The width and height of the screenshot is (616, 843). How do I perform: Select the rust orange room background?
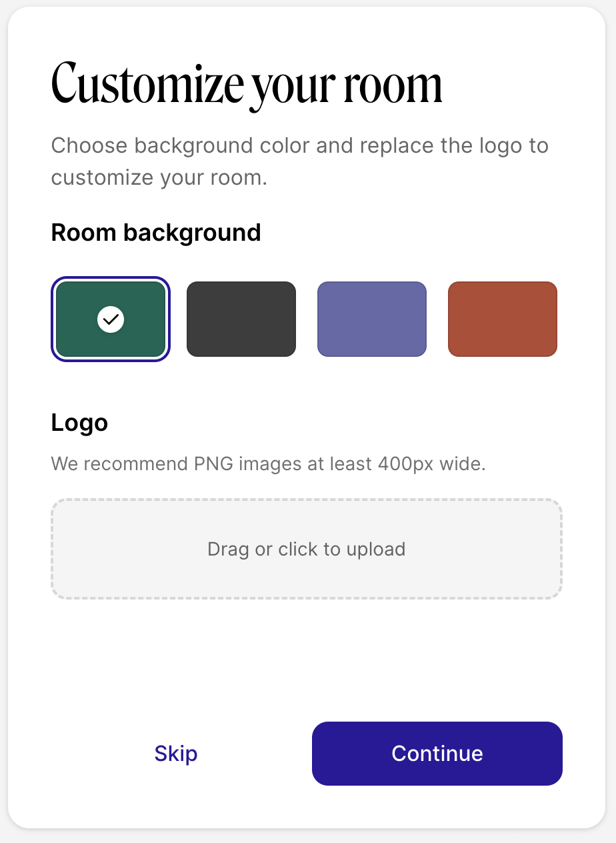pyautogui.click(x=502, y=319)
